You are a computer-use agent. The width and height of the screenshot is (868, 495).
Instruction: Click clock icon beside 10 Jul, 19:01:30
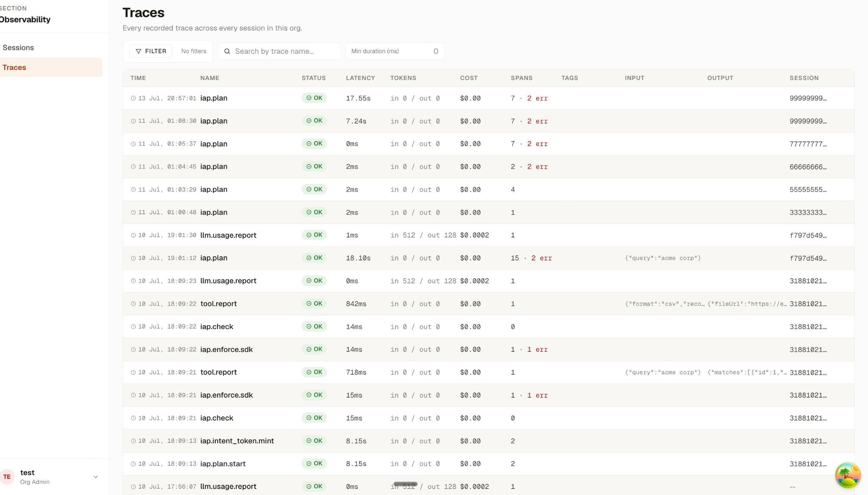[x=133, y=235]
